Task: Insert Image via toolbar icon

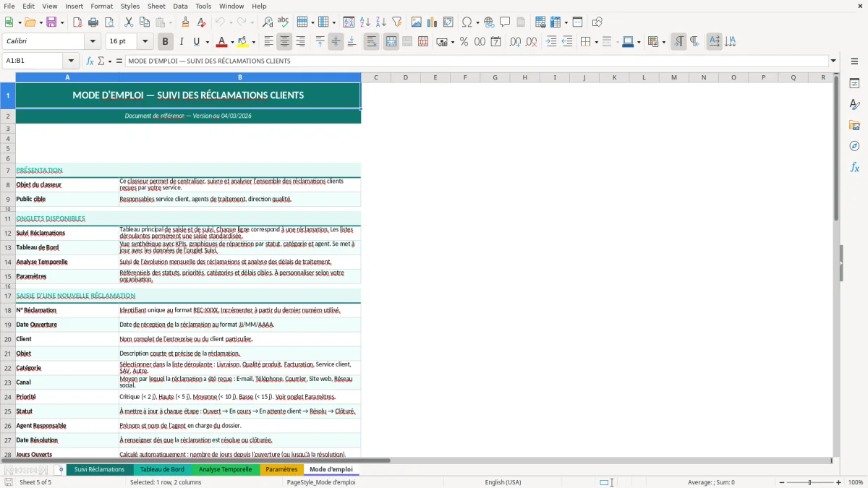Action: [417, 22]
